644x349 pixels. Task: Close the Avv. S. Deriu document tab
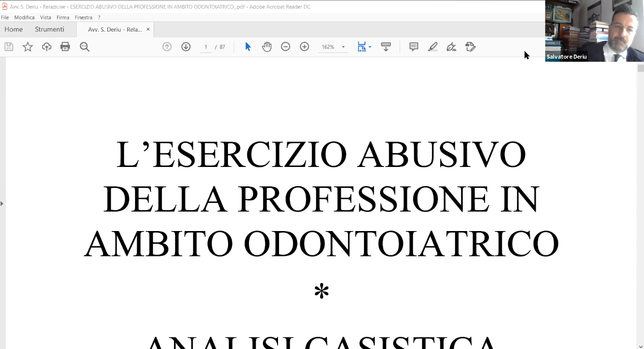tap(148, 29)
